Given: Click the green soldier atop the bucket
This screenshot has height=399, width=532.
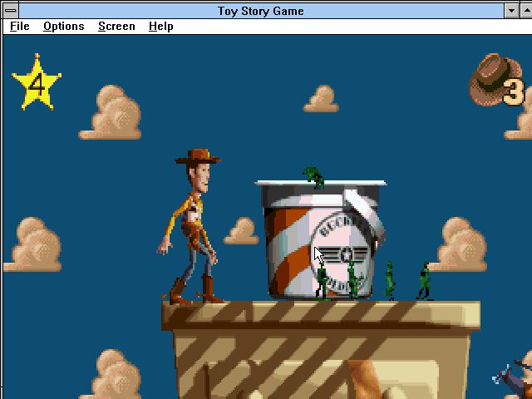Looking at the screenshot, I should pos(314,177).
